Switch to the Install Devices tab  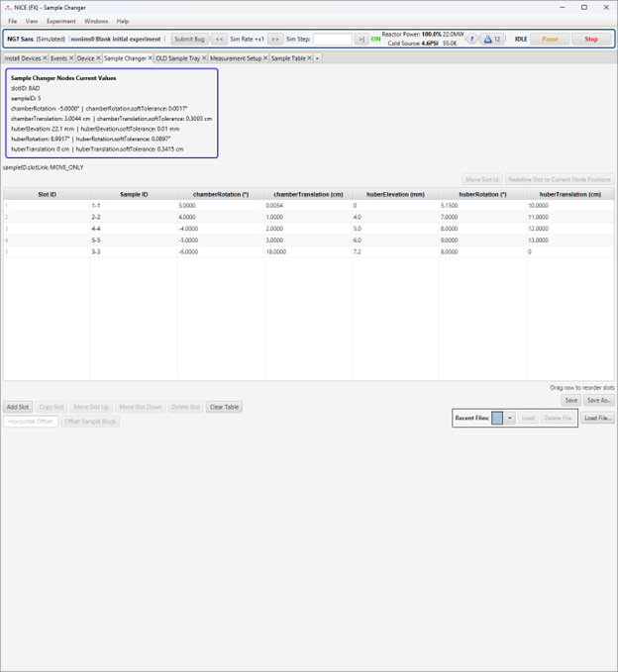click(x=23, y=58)
